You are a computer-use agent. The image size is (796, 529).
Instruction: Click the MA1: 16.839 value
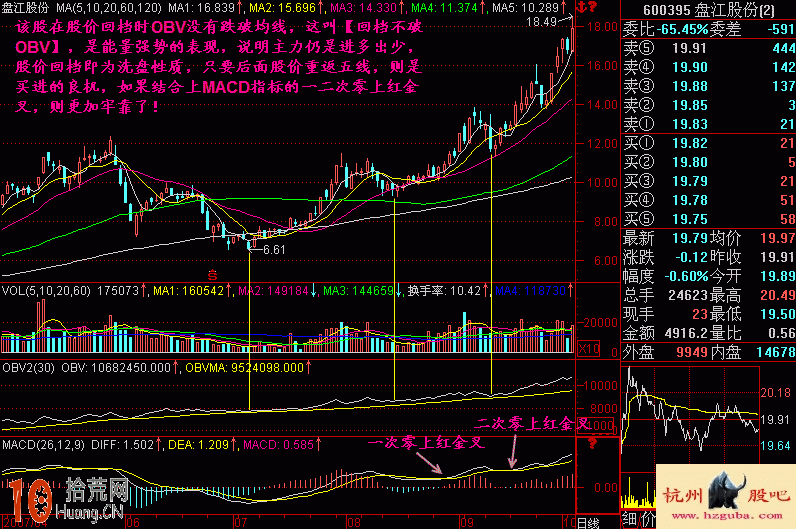205,8
